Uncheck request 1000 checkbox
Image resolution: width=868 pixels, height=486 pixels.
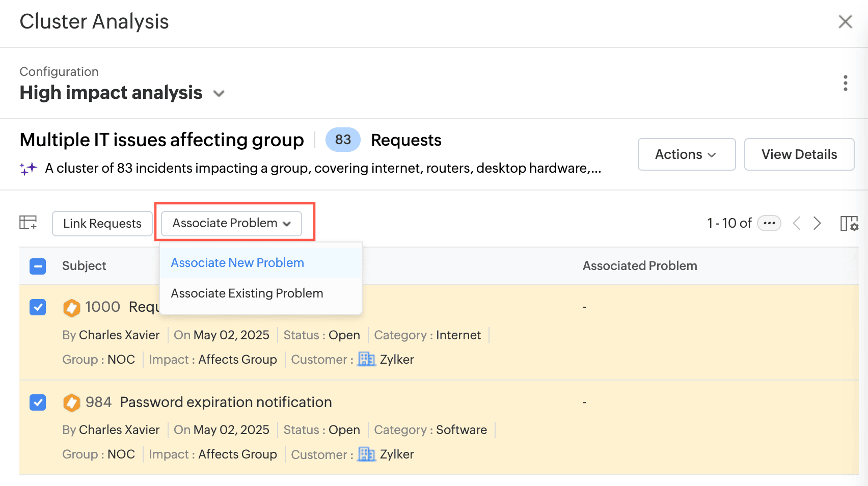pyautogui.click(x=38, y=307)
